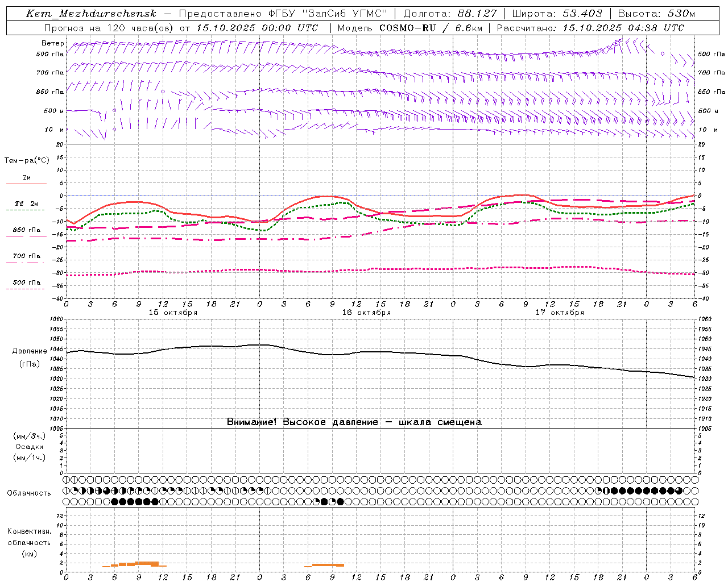Click the 'Td 2м' dew point legend entry
The image size is (728, 582).
(26, 204)
